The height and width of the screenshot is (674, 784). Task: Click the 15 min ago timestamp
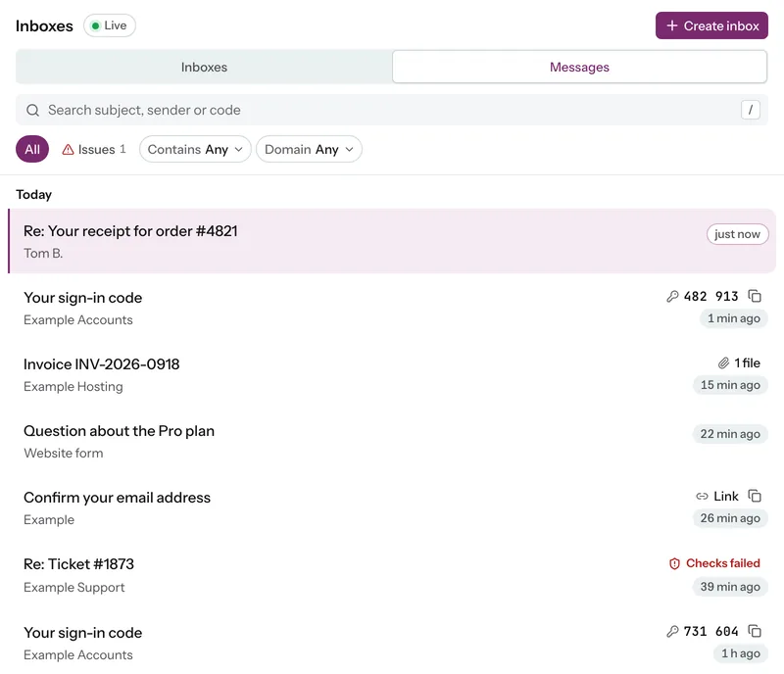click(730, 385)
